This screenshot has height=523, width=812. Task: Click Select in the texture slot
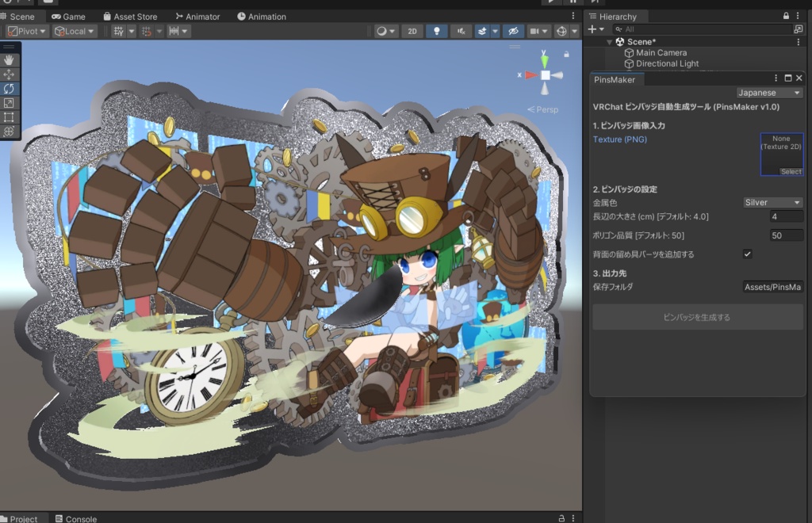[791, 171]
